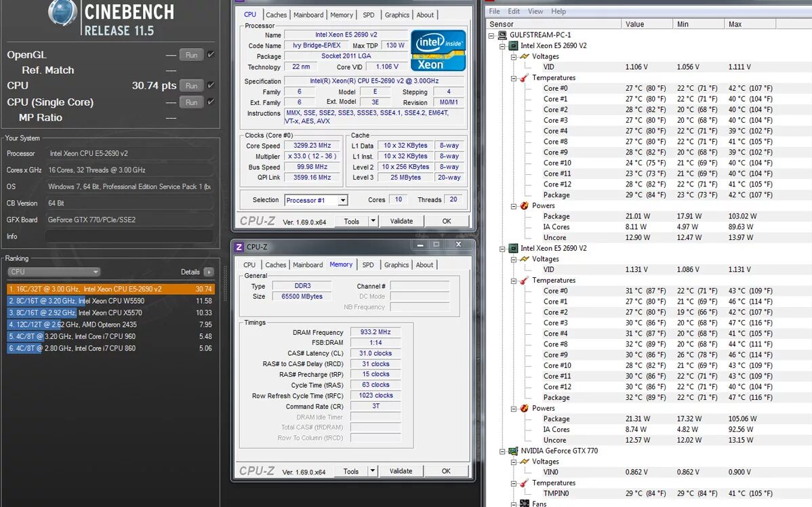The image size is (812, 507).
Task: Click the Temperatures thermometer icon under first Xeon
Action: click(524, 78)
